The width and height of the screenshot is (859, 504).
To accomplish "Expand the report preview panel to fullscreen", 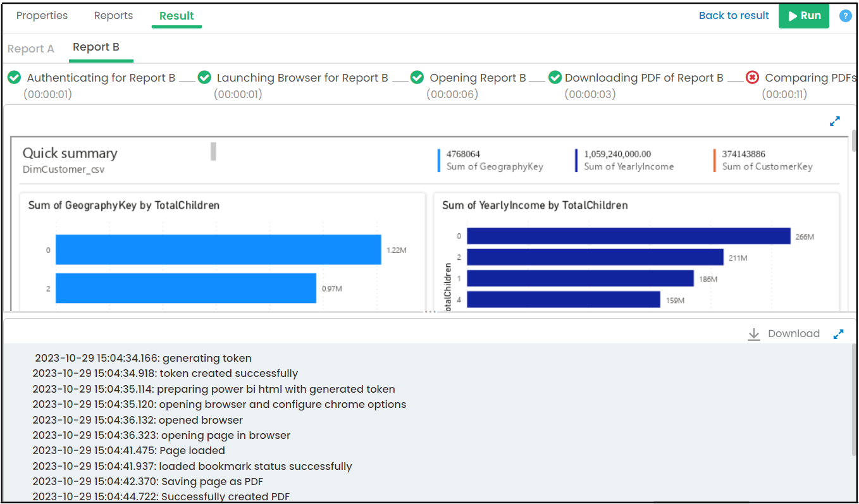I will click(x=835, y=121).
